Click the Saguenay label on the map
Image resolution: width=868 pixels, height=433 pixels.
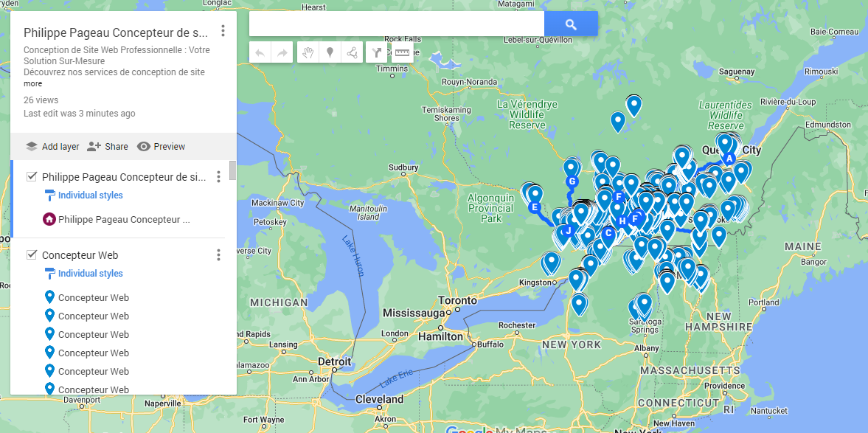tap(736, 72)
